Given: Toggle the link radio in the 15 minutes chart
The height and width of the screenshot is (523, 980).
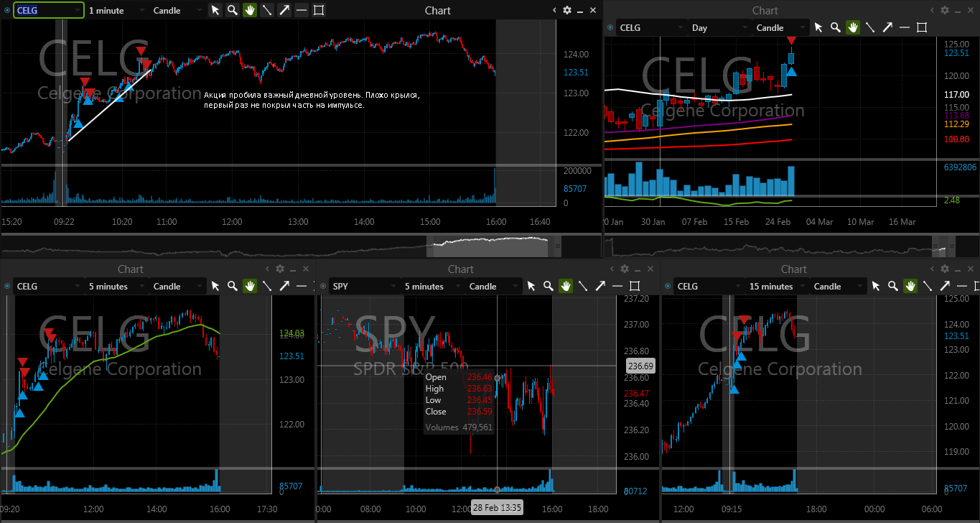Looking at the screenshot, I should pos(668,286).
